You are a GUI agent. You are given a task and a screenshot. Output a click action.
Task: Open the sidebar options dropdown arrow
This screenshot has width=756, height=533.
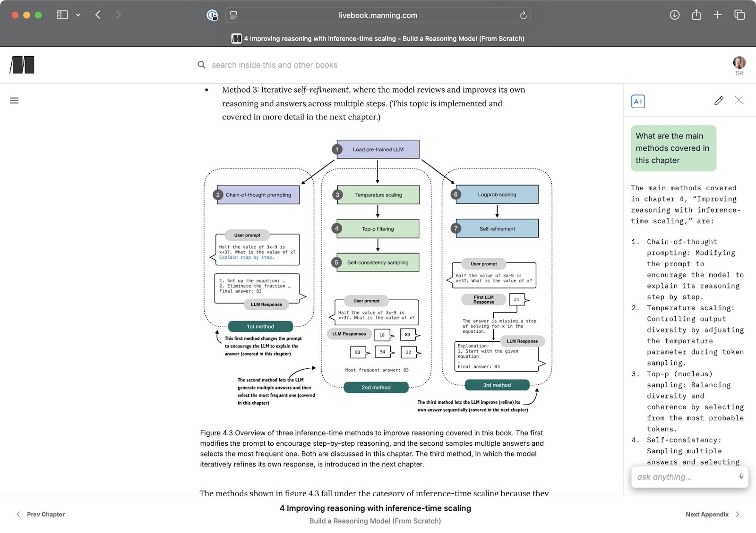[78, 15]
